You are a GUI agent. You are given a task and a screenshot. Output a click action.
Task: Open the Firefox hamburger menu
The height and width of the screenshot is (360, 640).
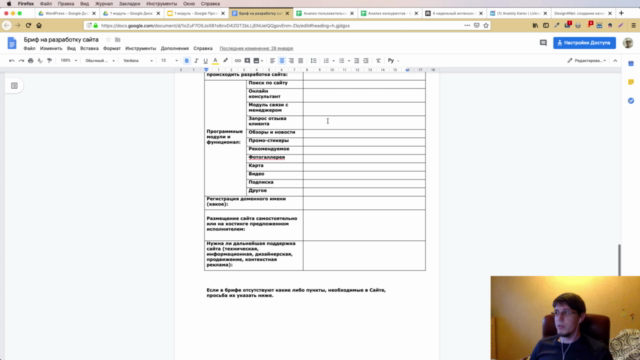point(633,25)
